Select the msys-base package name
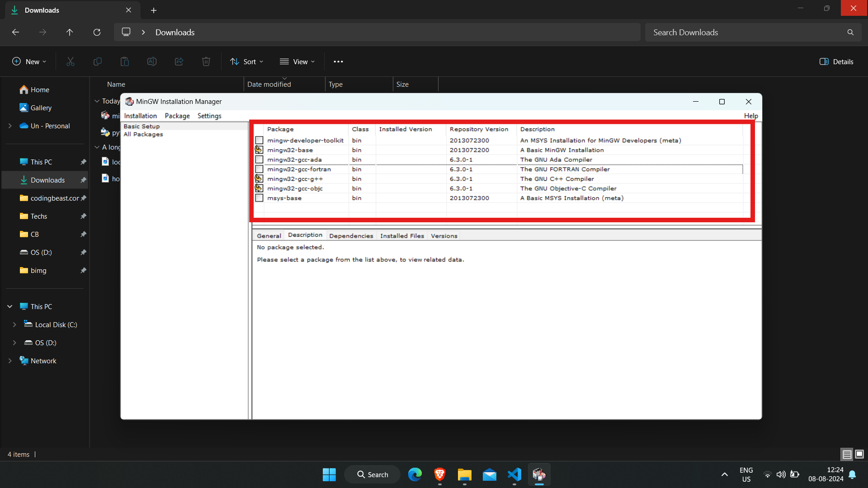This screenshot has width=868, height=488. (284, 198)
